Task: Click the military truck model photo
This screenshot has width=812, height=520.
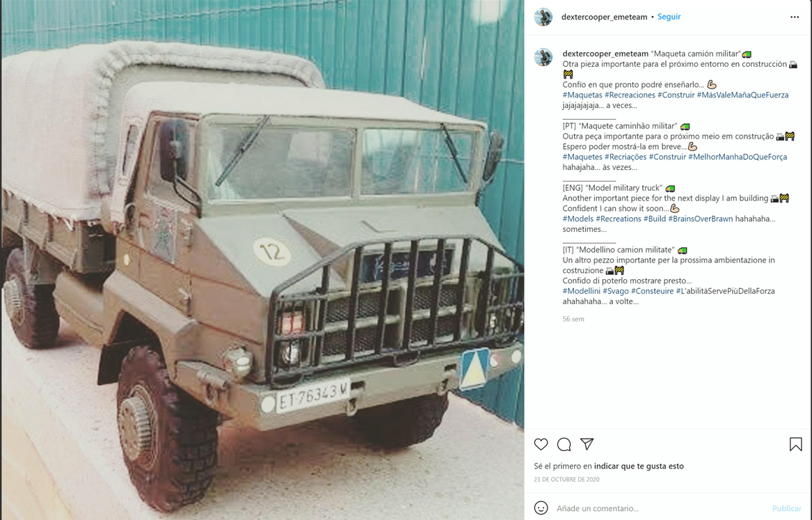Action: coord(262,260)
